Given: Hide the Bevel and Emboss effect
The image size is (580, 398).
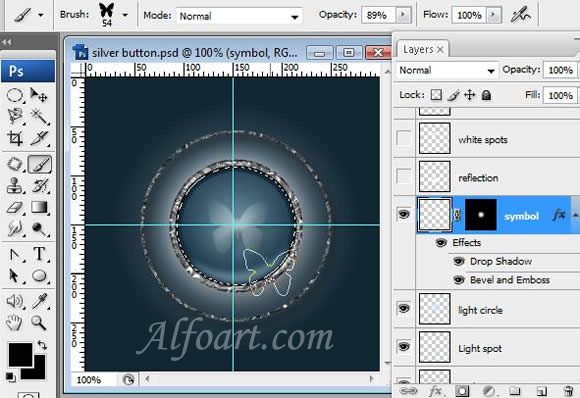Looking at the screenshot, I should 459,280.
